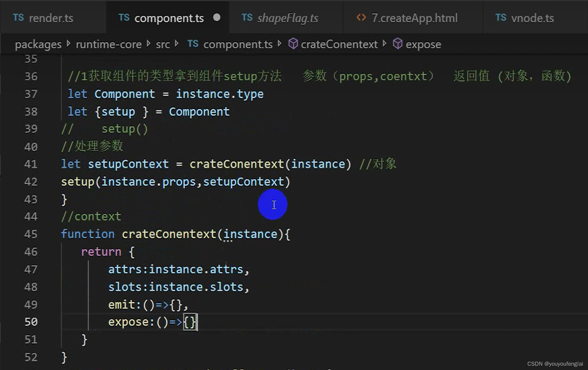
Task: Click the comment '//处理参数' on line 40
Action: coord(92,146)
